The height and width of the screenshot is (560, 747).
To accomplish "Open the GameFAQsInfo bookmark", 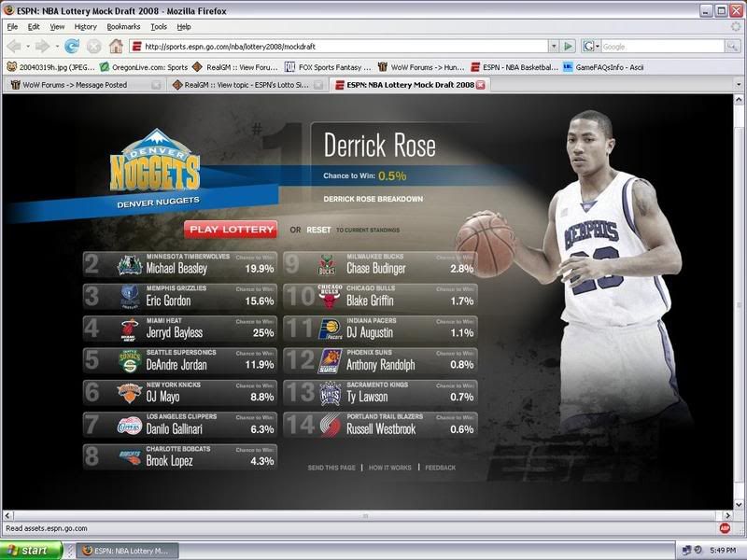I will coord(603,67).
